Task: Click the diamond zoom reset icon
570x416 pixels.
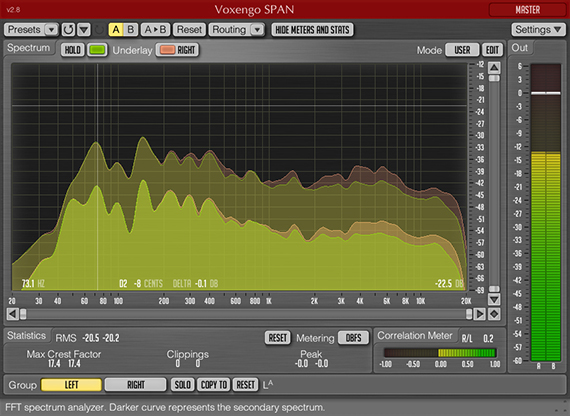Action: tap(494, 314)
